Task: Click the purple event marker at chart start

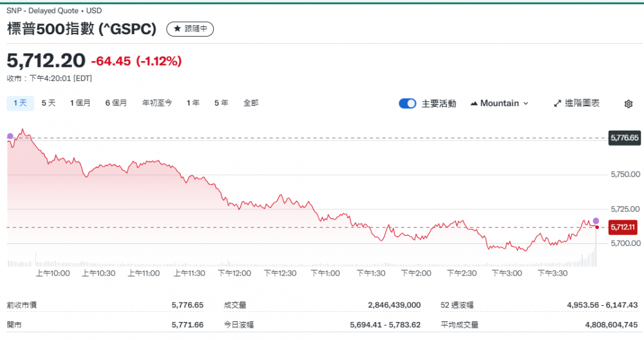Action: click(10, 136)
